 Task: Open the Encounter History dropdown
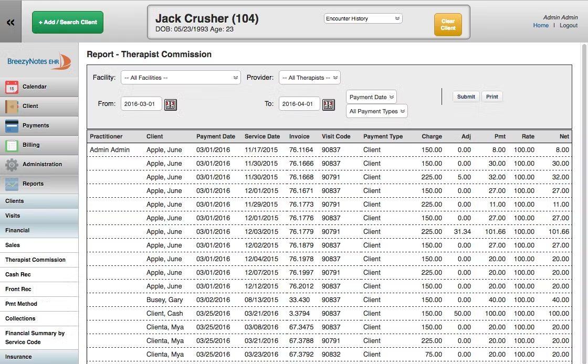coord(363,19)
